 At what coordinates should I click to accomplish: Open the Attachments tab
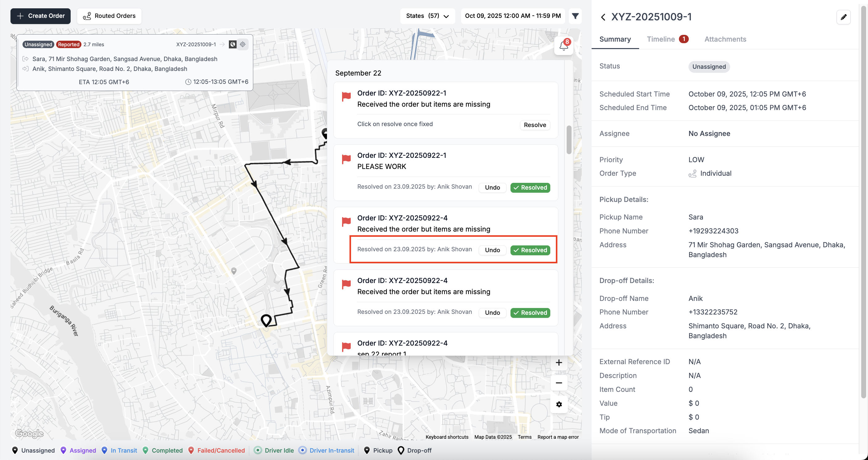click(725, 39)
